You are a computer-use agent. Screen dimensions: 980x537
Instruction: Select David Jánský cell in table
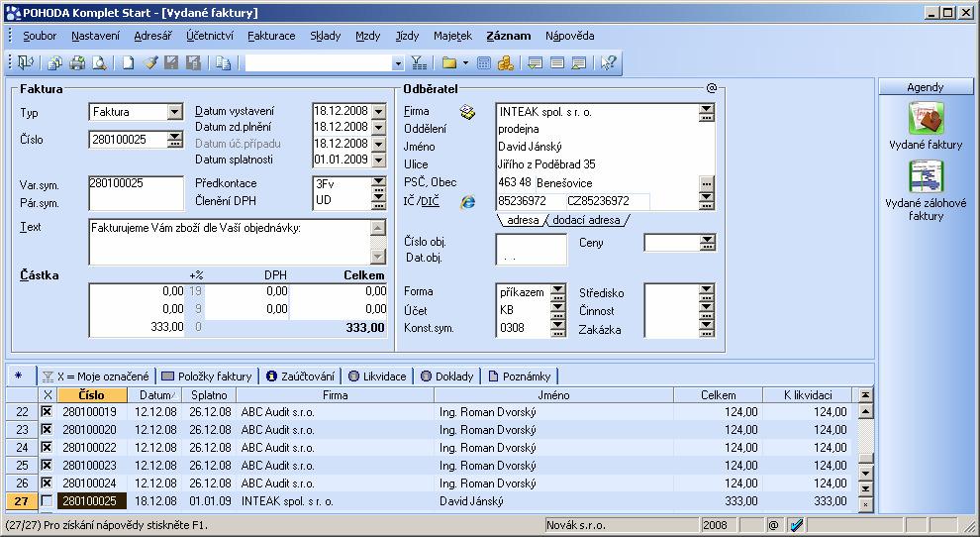[x=553, y=500]
